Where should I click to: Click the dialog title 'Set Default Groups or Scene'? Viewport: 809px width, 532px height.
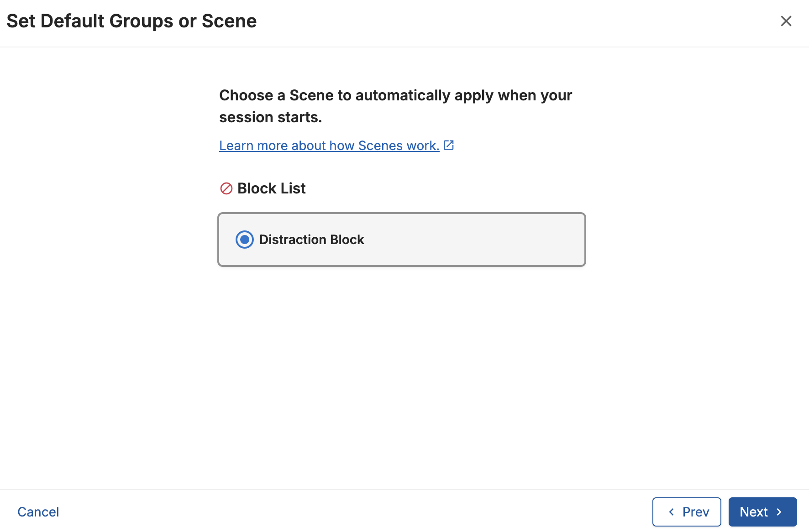coord(131,21)
